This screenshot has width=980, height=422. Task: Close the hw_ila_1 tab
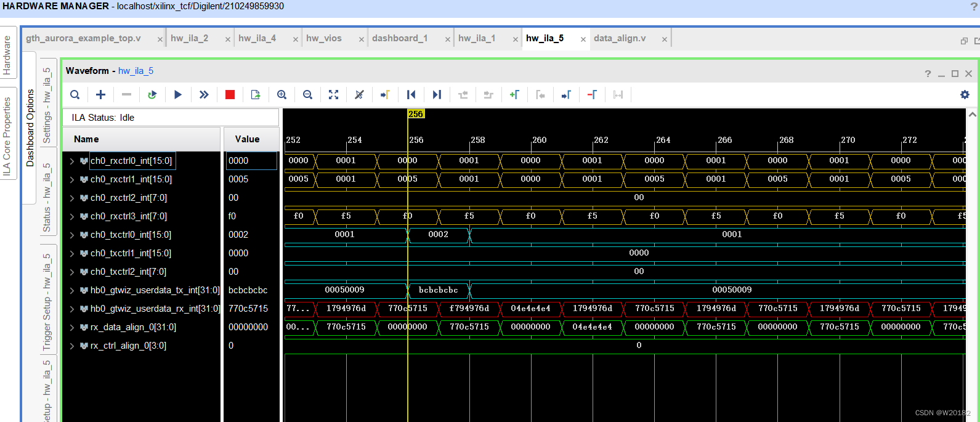tap(516, 39)
